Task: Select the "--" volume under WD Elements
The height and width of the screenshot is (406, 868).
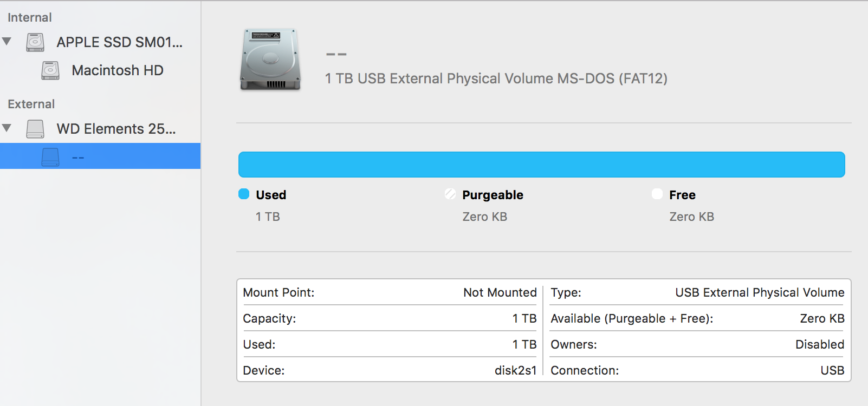Action: coord(78,157)
